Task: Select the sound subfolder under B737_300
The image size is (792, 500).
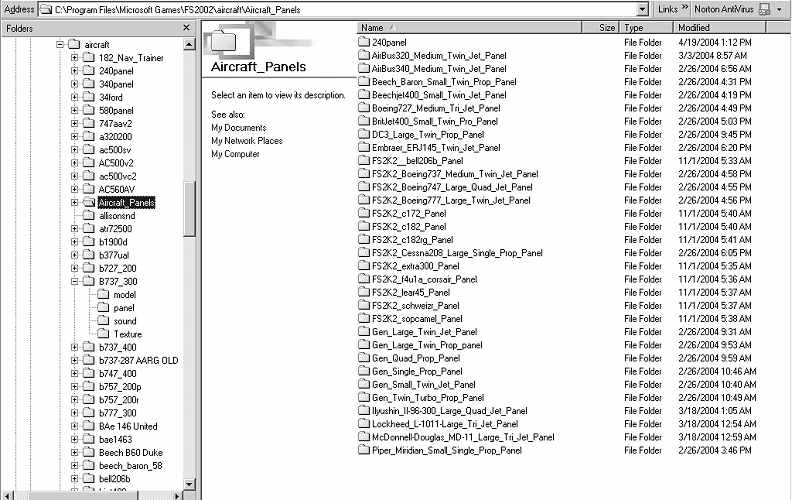Action: click(x=125, y=321)
